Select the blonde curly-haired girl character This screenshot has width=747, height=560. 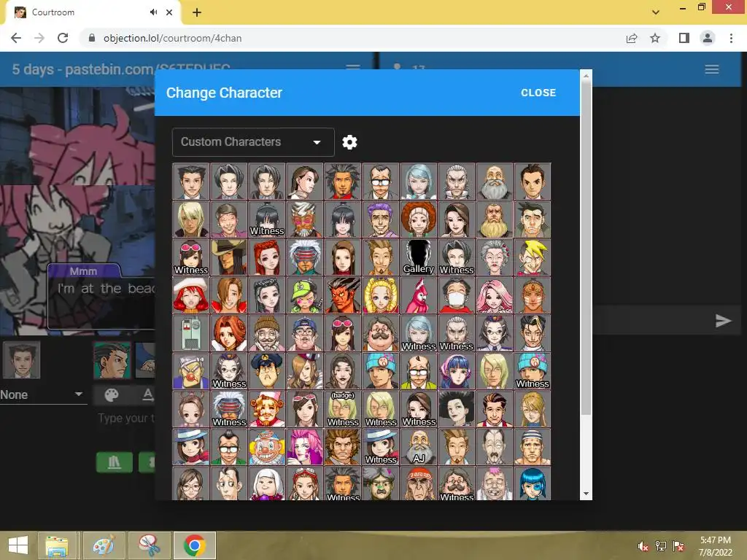[381, 295]
